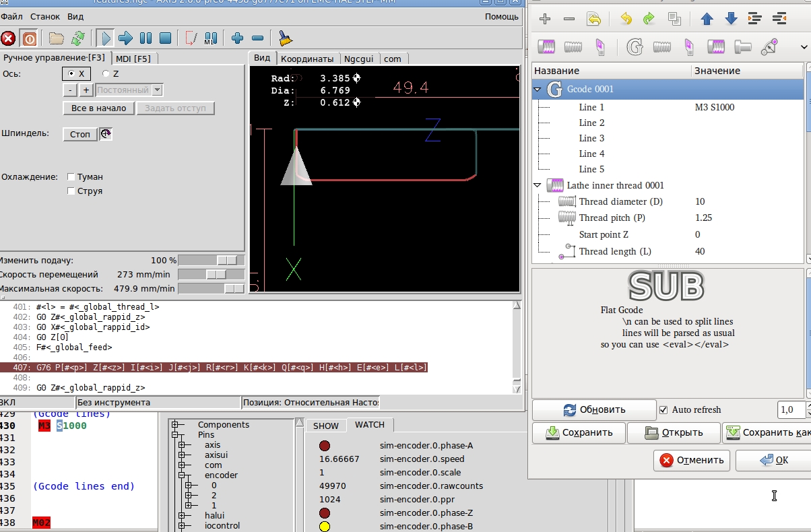Enable the Туман coolant checkbox

71,177
